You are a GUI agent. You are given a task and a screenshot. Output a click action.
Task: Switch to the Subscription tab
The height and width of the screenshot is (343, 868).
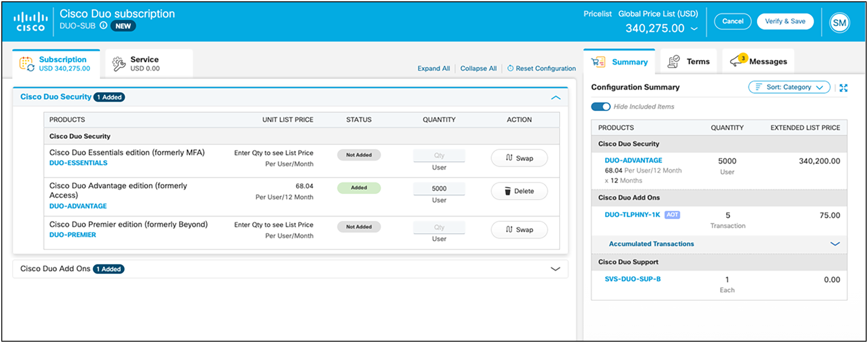click(x=56, y=64)
